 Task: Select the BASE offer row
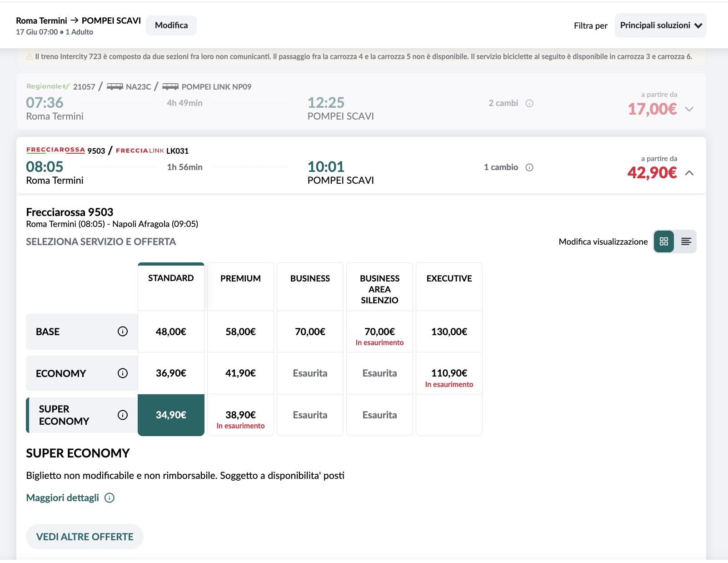(x=82, y=332)
